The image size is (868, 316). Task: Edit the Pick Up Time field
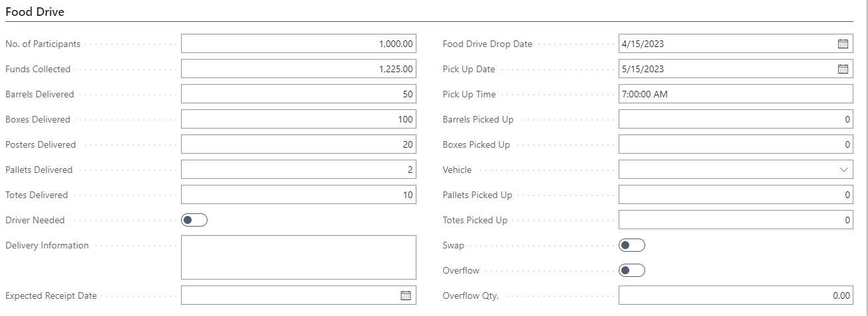(735, 94)
